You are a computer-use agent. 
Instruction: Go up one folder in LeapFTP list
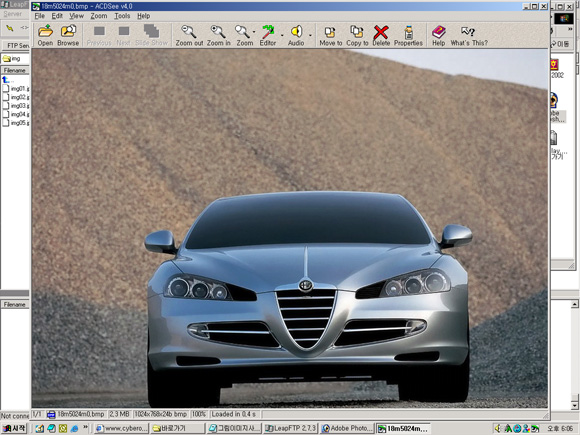[7, 80]
